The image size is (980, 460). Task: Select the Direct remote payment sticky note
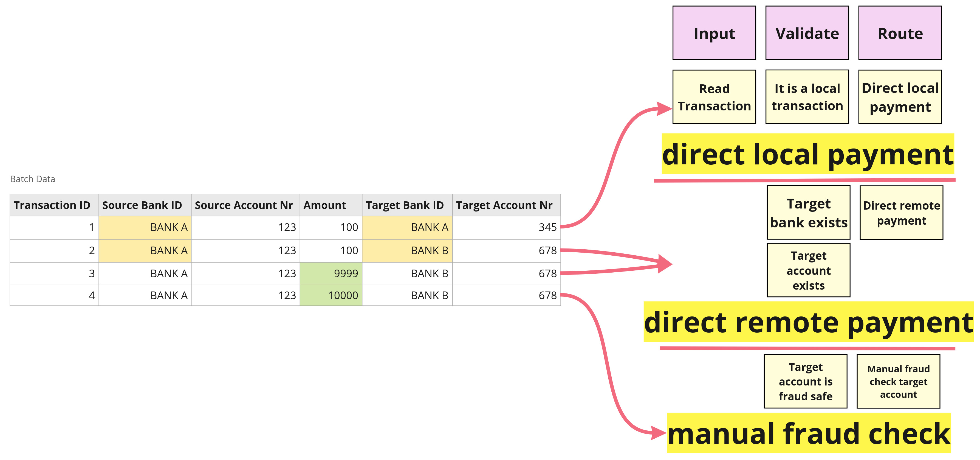coord(901,213)
